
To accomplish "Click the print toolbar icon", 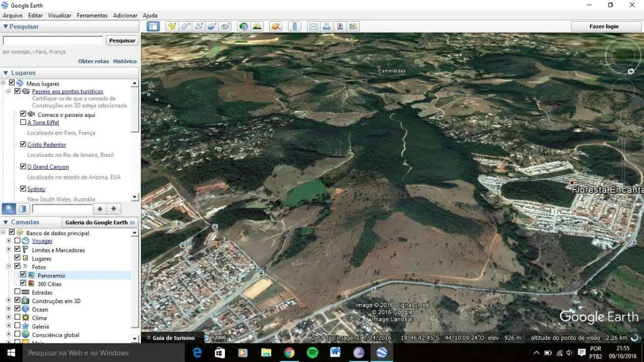I will point(327,26).
